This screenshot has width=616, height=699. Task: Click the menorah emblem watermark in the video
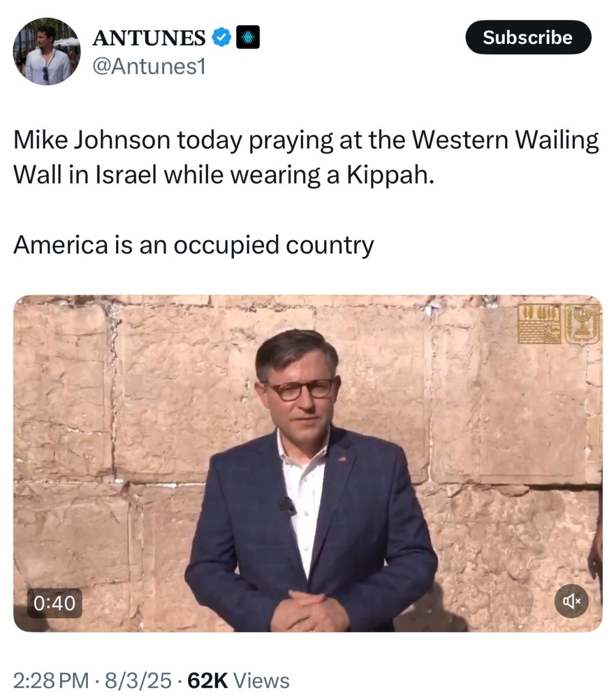[x=582, y=325]
